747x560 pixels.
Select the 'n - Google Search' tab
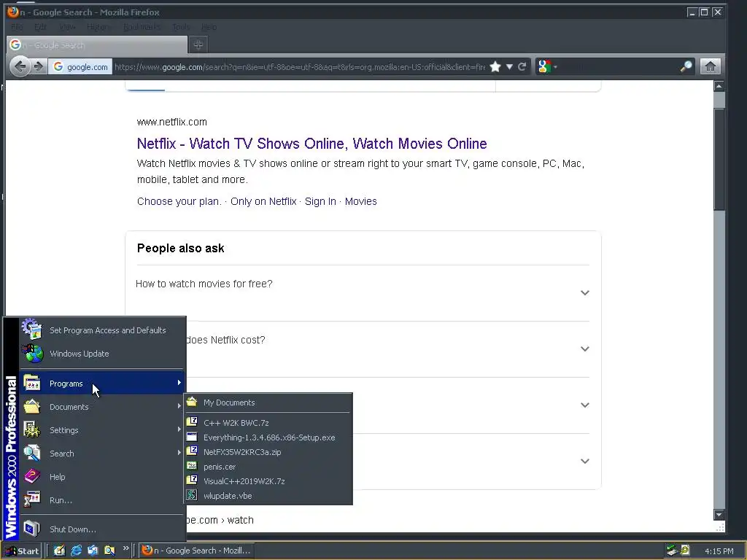97,45
